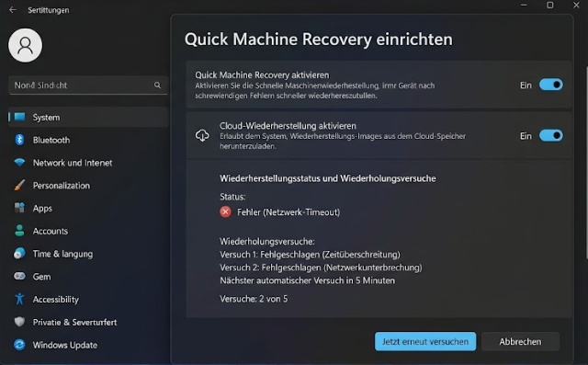Click the Versuch 1: Fehlgeschlagen line
The width and height of the screenshot is (588, 365).
click(x=310, y=255)
